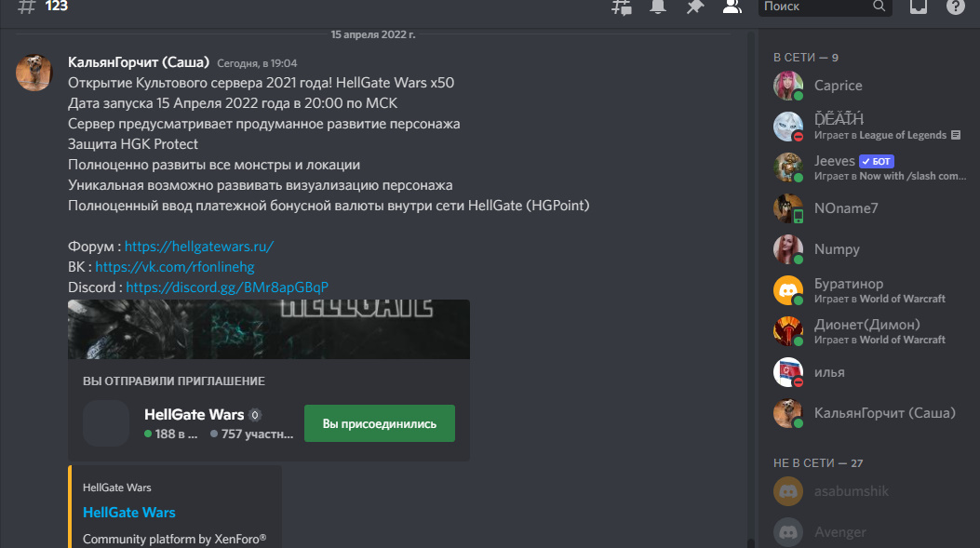Screen dimensions: 980x548
Task: Open the Inbox icon
Action: click(x=919, y=6)
